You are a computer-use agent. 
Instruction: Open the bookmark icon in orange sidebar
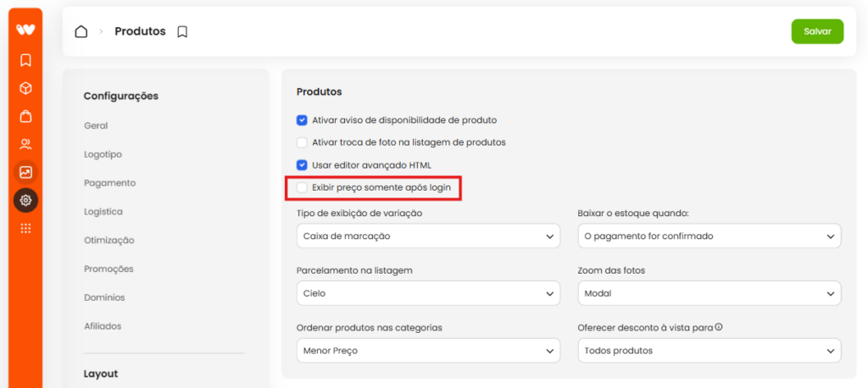[x=25, y=60]
